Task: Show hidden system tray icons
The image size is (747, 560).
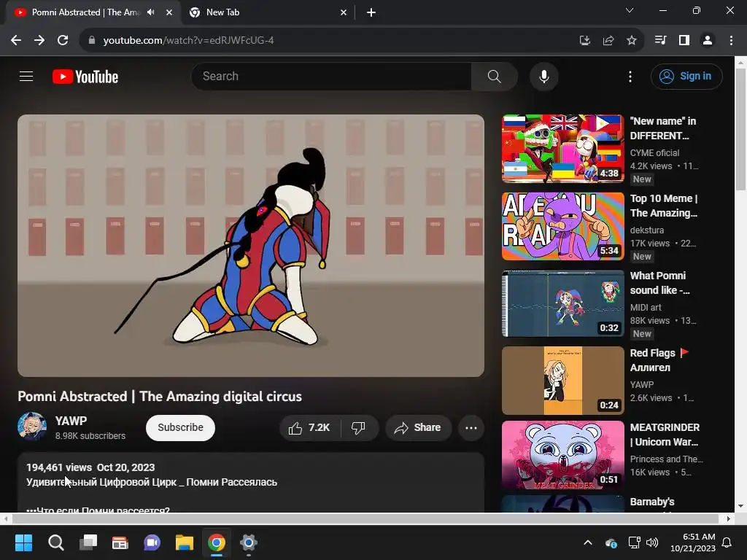Action: pos(588,542)
